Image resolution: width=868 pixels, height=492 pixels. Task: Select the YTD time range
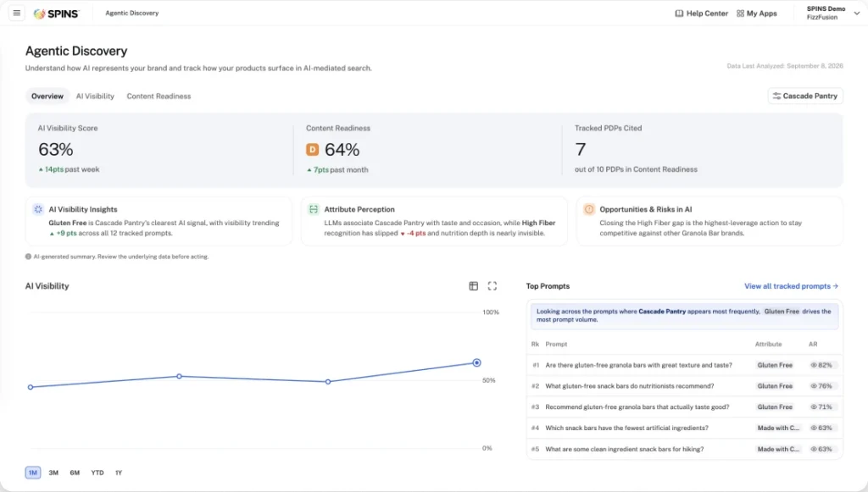[97, 473]
